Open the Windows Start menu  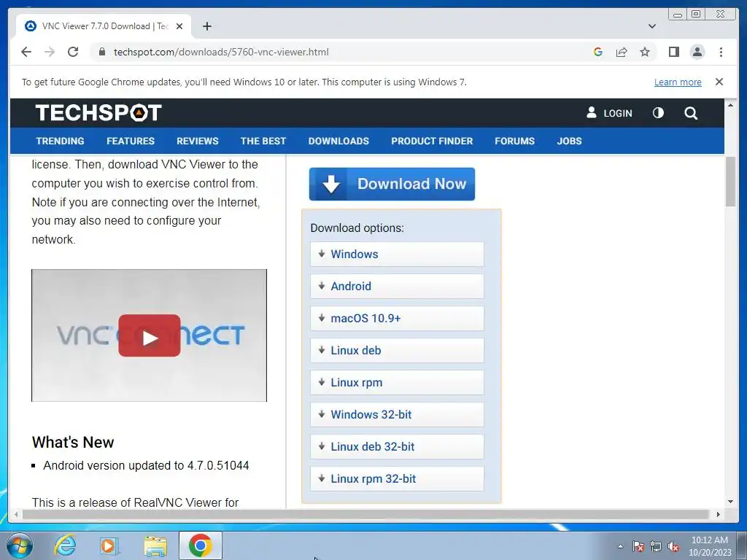pos(20,545)
